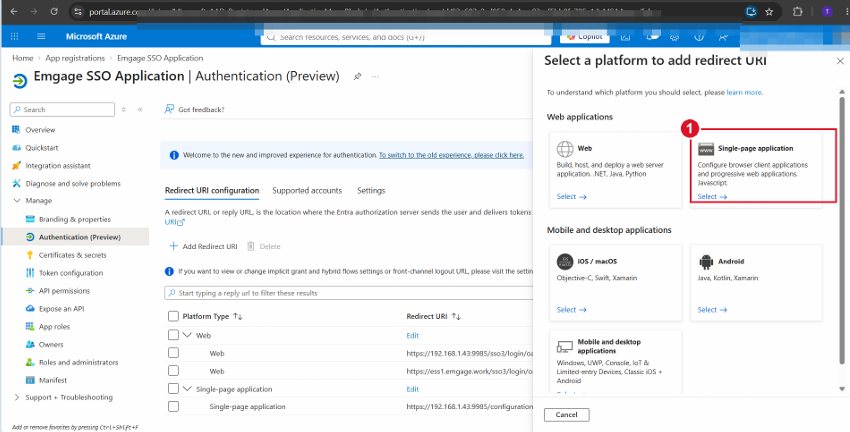This screenshot has width=850, height=432.
Task: Open Owners in the left menu
Action: [51, 344]
